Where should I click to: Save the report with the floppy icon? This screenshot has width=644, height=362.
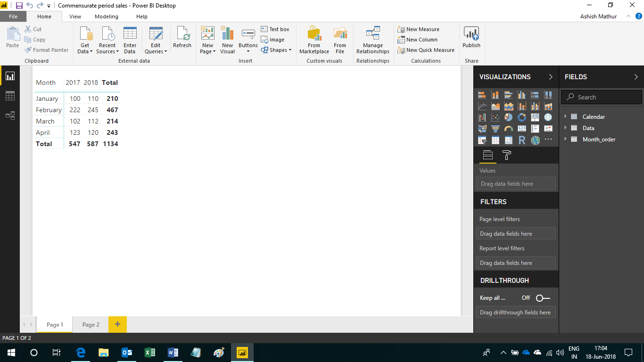(19, 6)
